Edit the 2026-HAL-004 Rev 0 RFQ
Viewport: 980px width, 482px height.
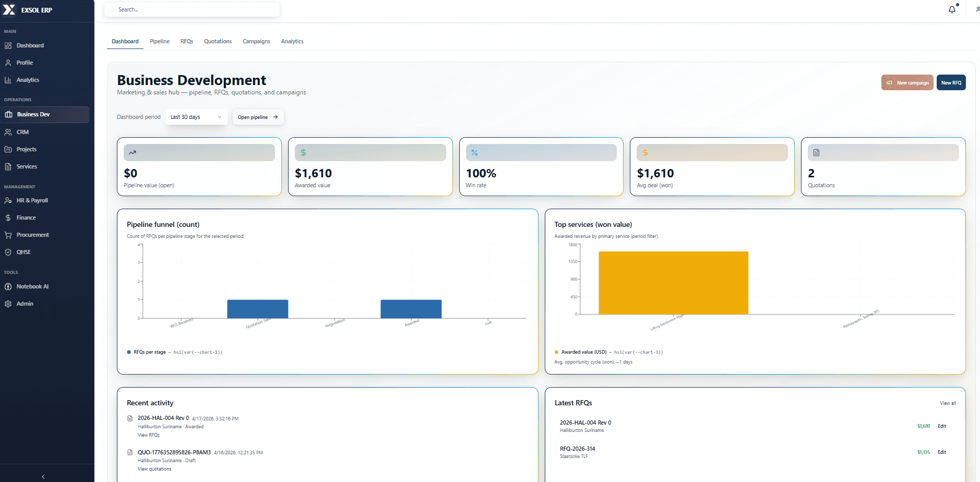(x=942, y=426)
